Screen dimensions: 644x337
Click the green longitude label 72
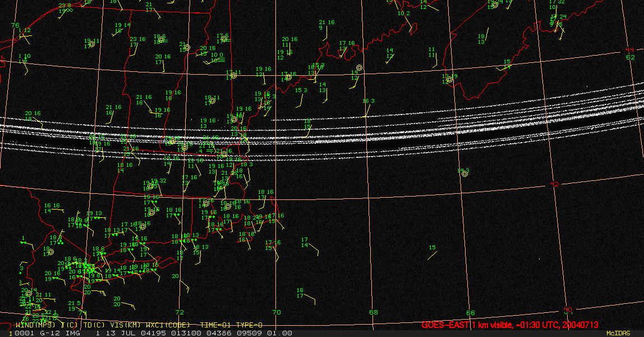[x=180, y=312]
